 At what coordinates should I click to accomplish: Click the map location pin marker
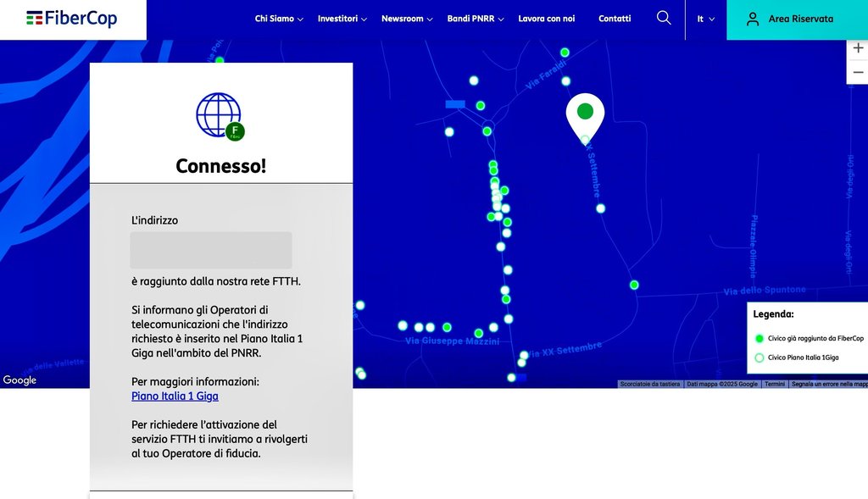585,119
